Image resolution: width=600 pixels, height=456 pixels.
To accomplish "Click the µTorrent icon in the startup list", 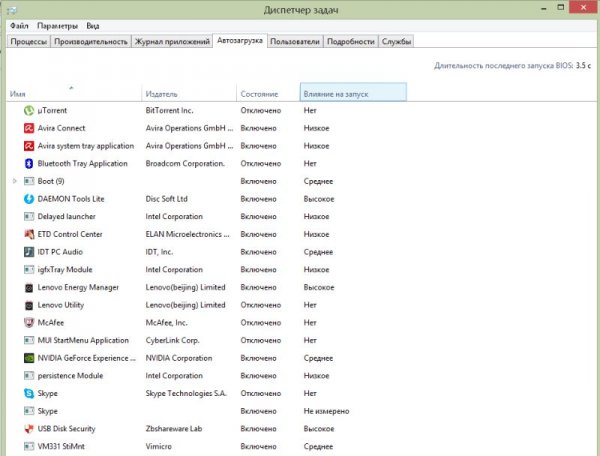I will click(28, 110).
